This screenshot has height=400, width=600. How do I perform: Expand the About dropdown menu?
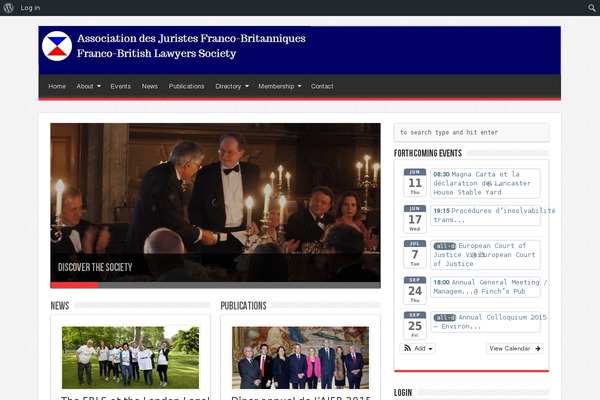tap(88, 87)
